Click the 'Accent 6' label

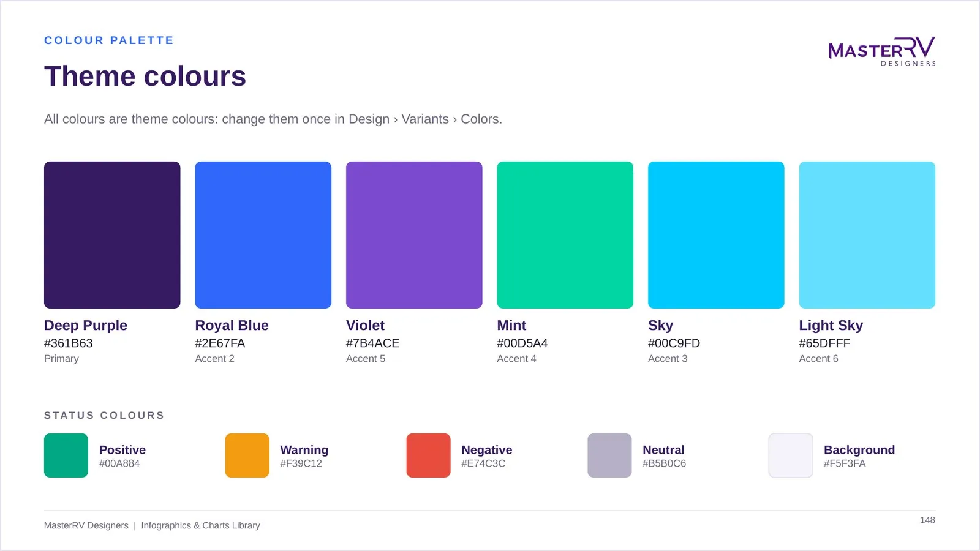coord(818,359)
